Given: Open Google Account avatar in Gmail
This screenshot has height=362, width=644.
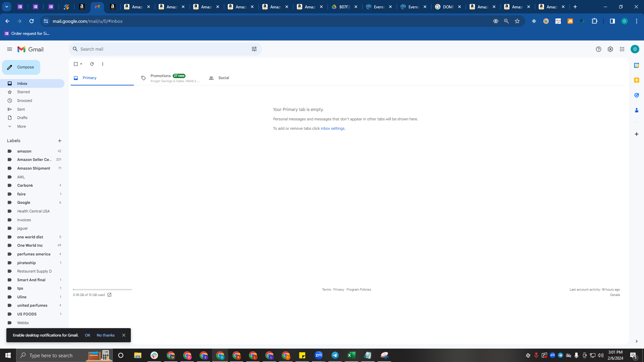Looking at the screenshot, I should [x=635, y=49].
